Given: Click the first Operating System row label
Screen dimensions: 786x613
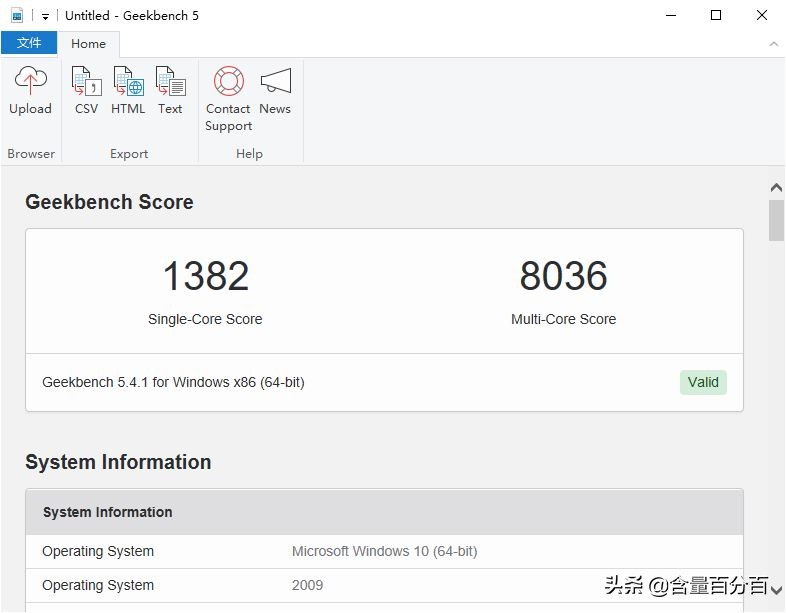Looking at the screenshot, I should 98,551.
